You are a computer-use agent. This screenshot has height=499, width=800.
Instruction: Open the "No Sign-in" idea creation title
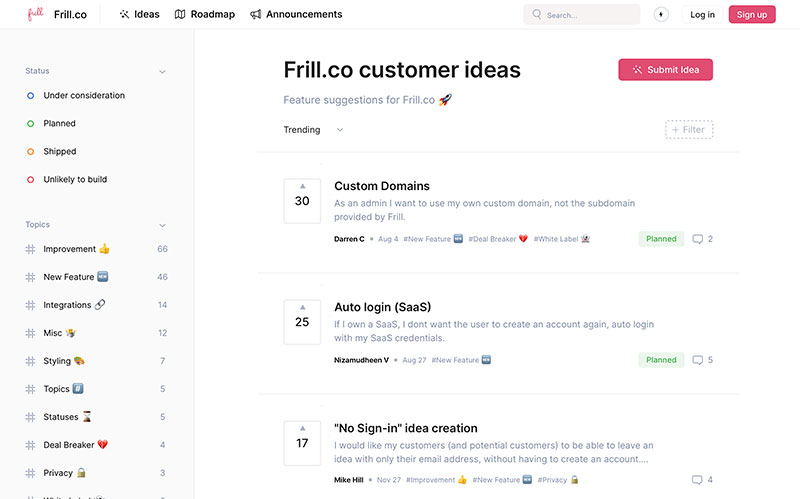coord(406,428)
